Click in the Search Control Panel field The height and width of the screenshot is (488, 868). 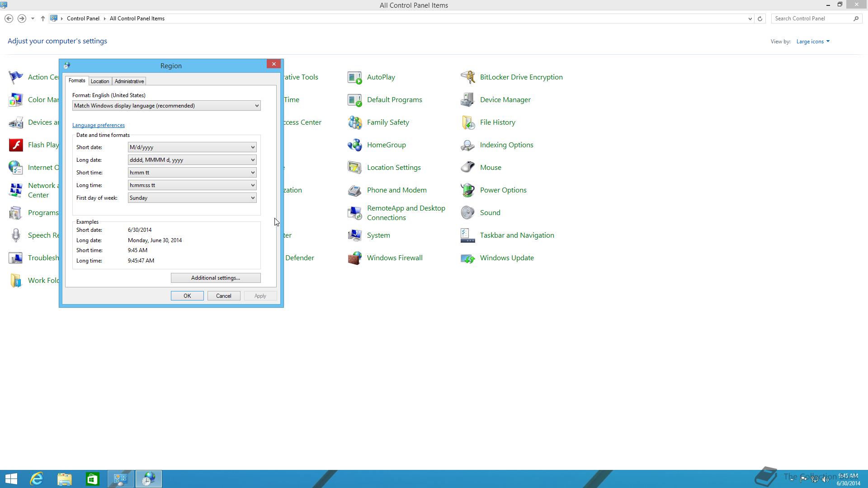(811, 19)
